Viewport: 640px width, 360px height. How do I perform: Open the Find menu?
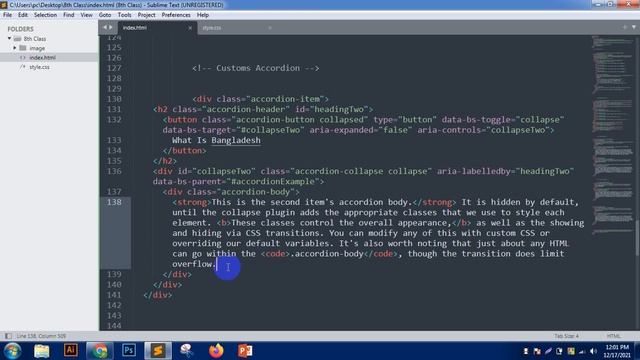pyautogui.click(x=69, y=15)
